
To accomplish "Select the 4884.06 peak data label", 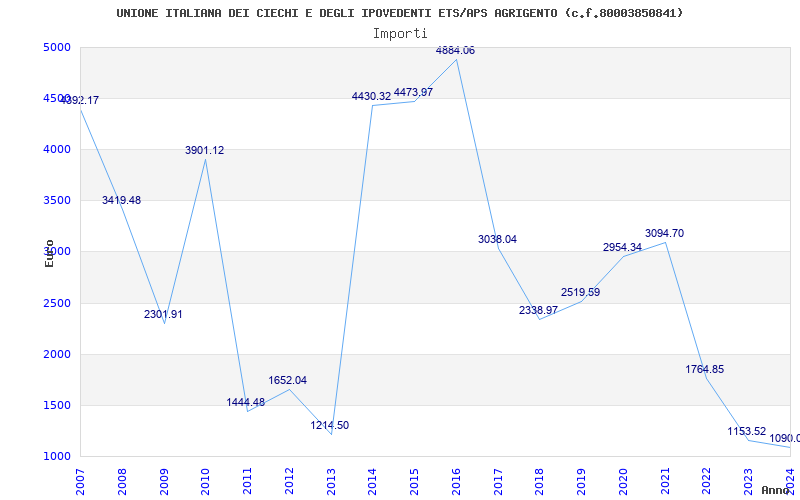I will click(455, 51).
